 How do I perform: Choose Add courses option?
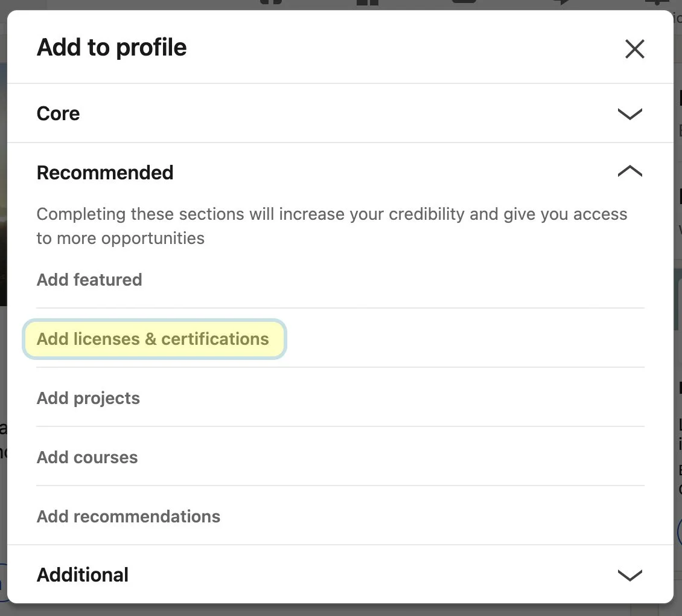pos(88,457)
